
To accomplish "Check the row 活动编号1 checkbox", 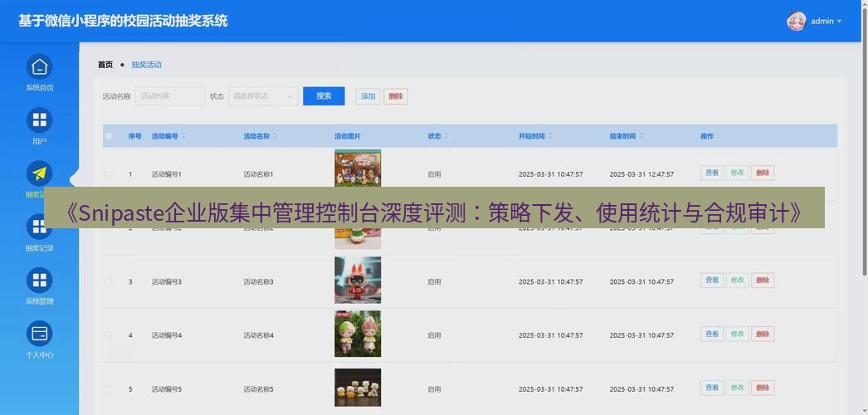I will click(x=109, y=174).
